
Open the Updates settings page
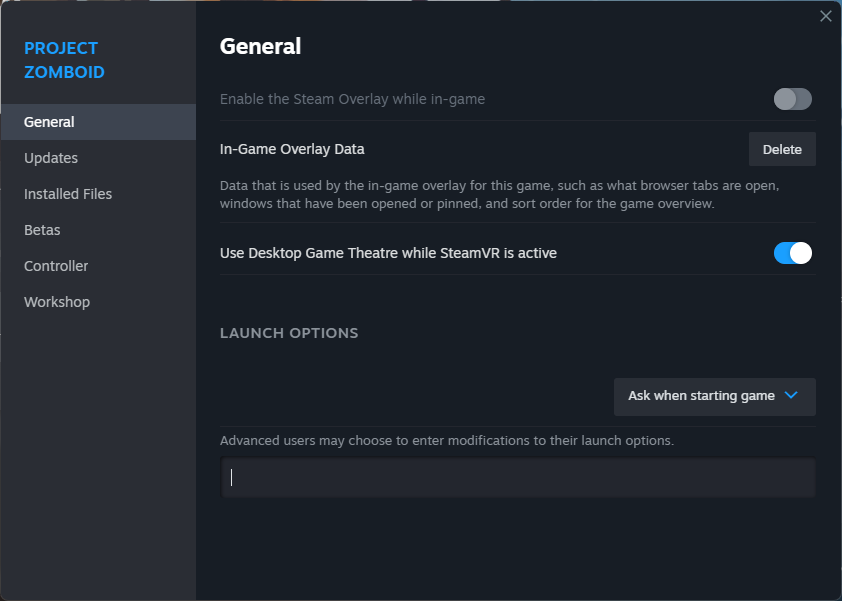[x=51, y=158]
